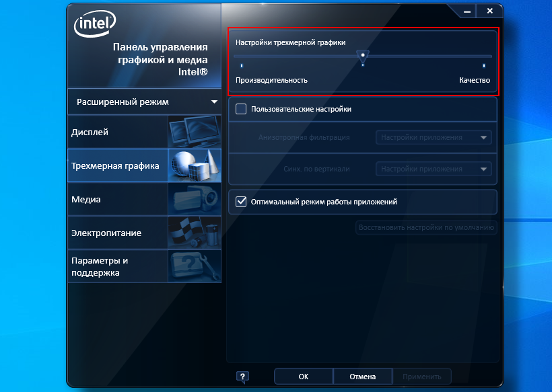Open the Синх. по вертикали dropdown
Image resolution: width=552 pixels, height=392 pixels.
click(x=434, y=169)
